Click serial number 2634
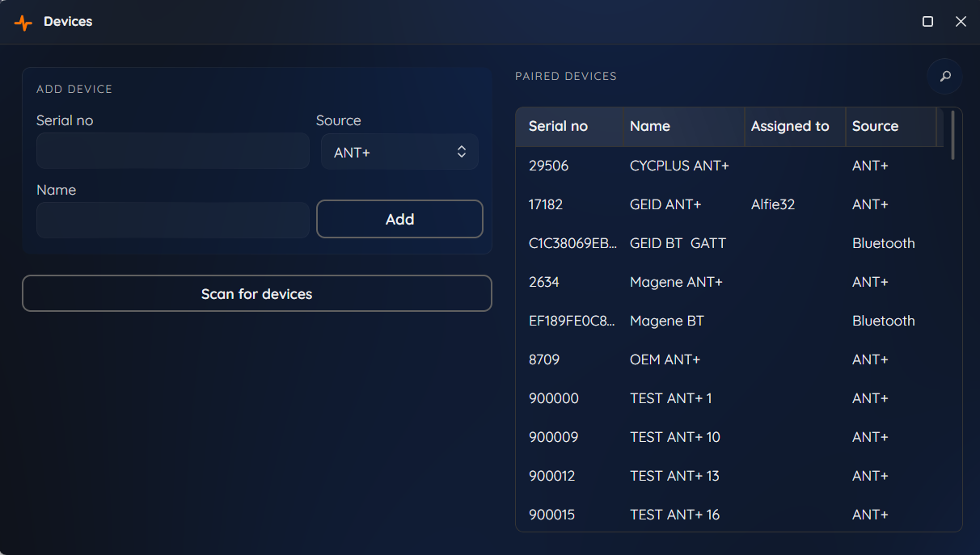Screen dimensions: 980x555 coord(544,282)
